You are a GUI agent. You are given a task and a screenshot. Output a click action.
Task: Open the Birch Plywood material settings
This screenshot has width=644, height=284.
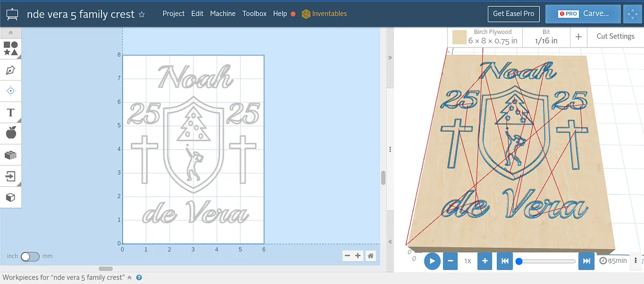pos(485,37)
